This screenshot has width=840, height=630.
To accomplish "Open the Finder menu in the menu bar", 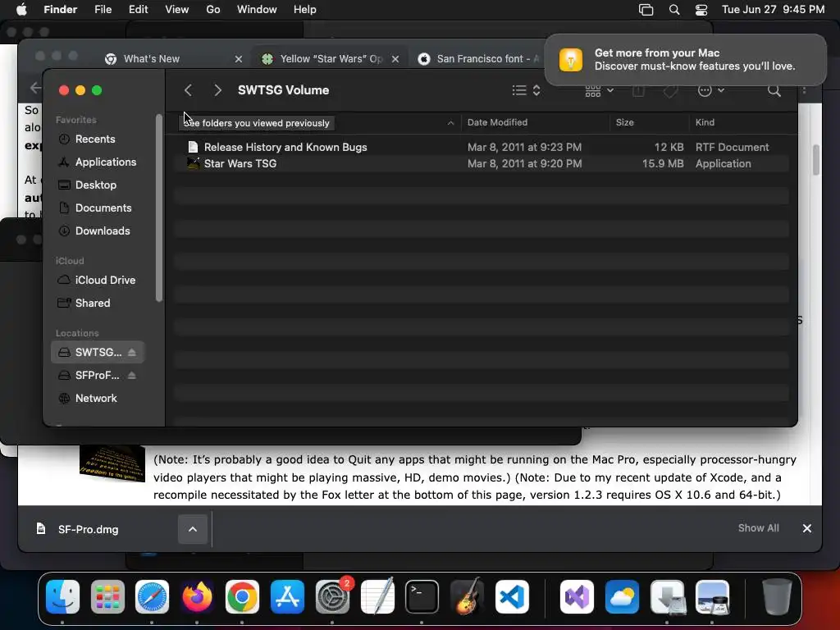I will (x=60, y=10).
